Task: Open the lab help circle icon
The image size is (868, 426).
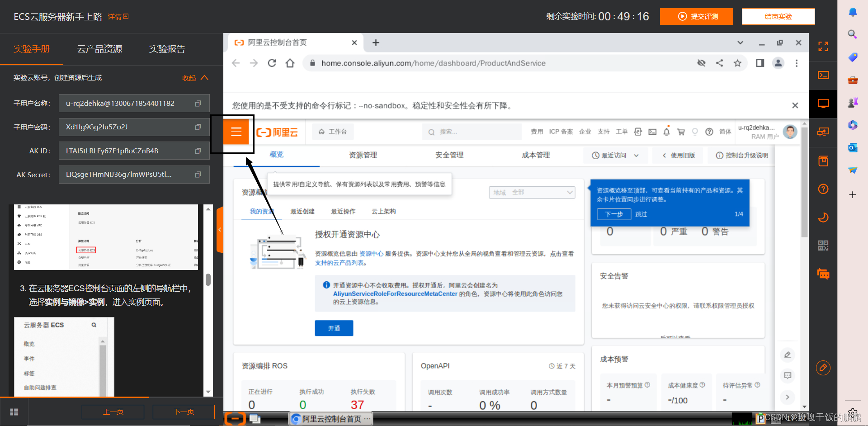Action: tap(823, 189)
